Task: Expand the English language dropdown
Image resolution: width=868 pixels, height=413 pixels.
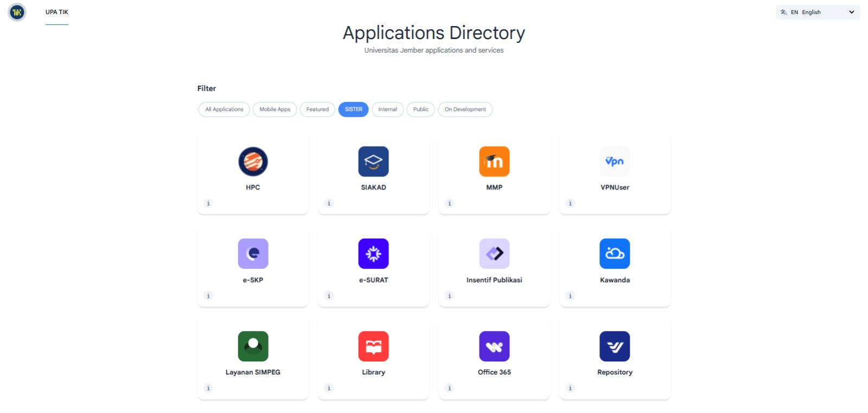Action: 818,12
